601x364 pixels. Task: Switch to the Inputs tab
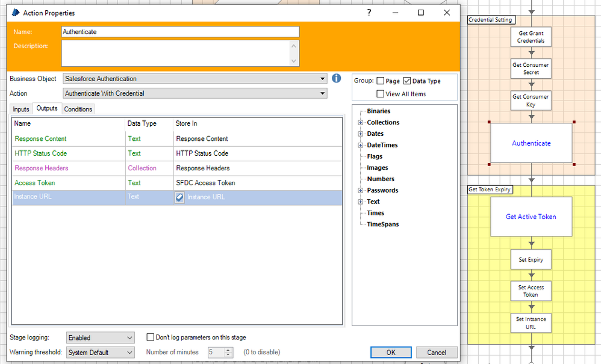tap(21, 109)
